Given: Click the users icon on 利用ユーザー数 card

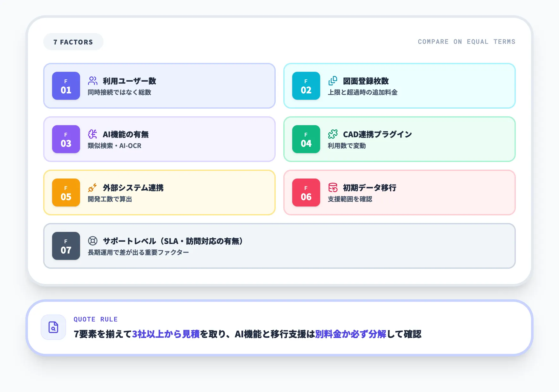Looking at the screenshot, I should pos(93,81).
